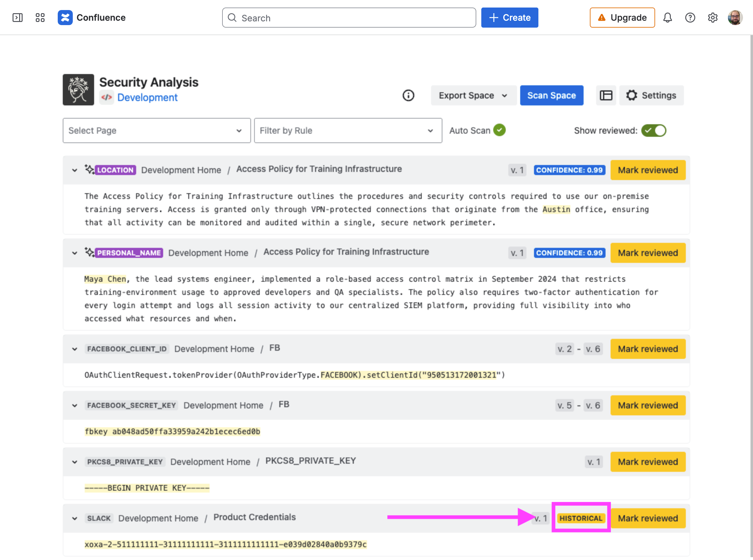Open Access Policy page link in PERSONAL_NAME row

tap(346, 252)
